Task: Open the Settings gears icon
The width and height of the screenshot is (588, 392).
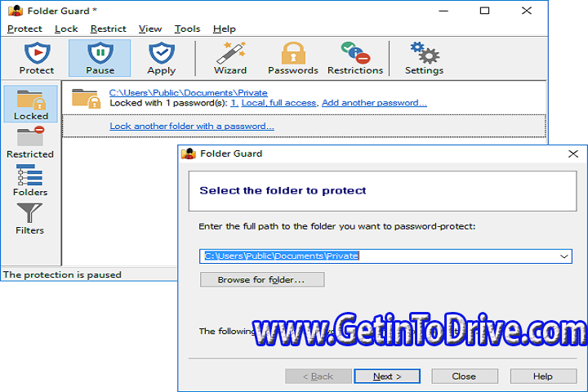Action: [x=424, y=58]
